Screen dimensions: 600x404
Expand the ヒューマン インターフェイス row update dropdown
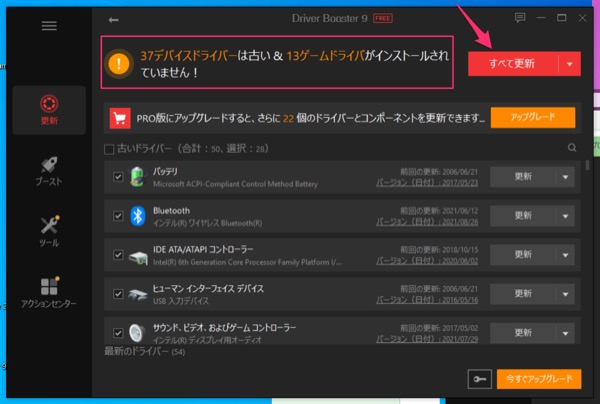tap(565, 294)
